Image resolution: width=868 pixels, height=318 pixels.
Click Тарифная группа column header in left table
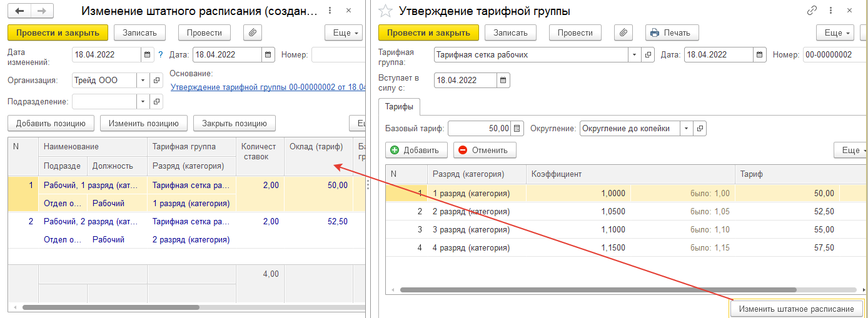(191, 147)
